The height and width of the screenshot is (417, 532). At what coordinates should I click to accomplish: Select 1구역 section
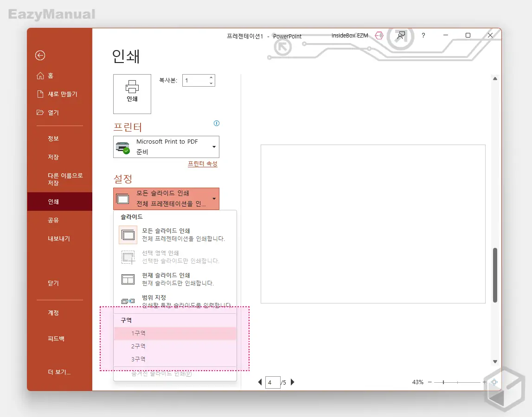point(175,333)
